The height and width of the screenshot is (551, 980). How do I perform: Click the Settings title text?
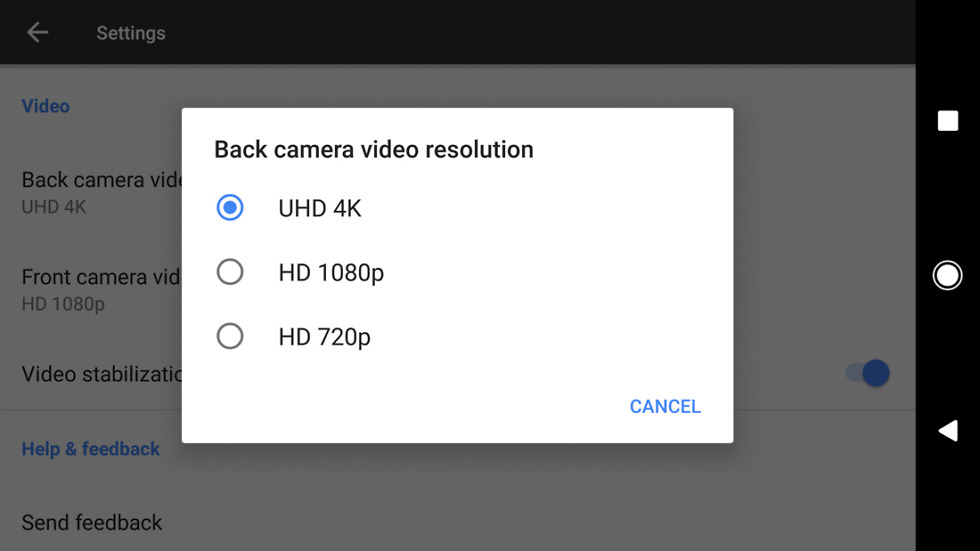[x=131, y=33]
